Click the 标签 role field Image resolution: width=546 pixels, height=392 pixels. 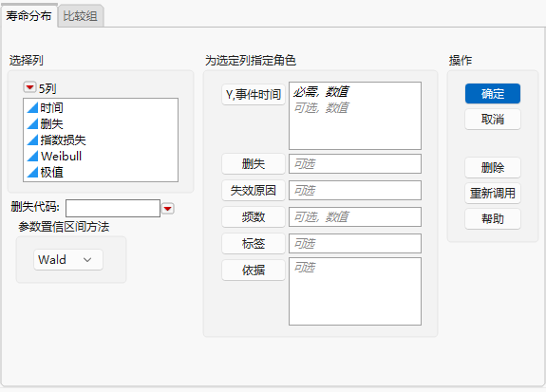(355, 243)
